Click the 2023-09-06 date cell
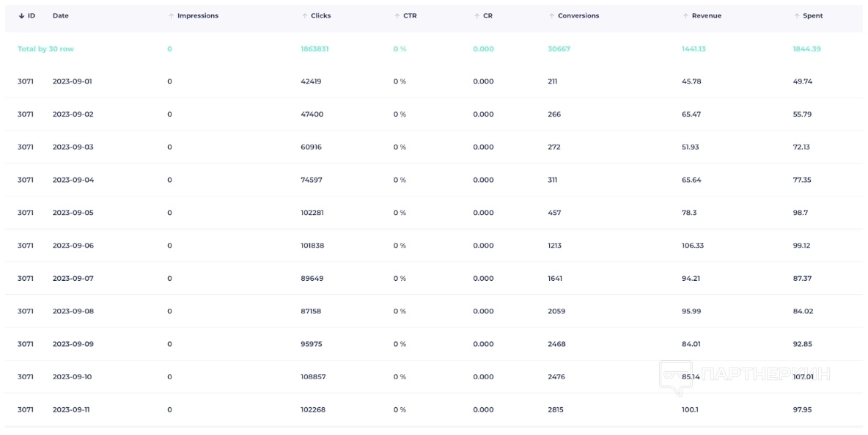This screenshot has width=868, height=435. point(73,246)
